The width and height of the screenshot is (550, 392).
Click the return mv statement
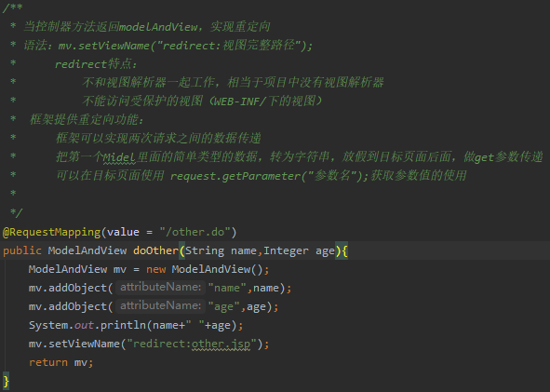pyautogui.click(x=61, y=362)
